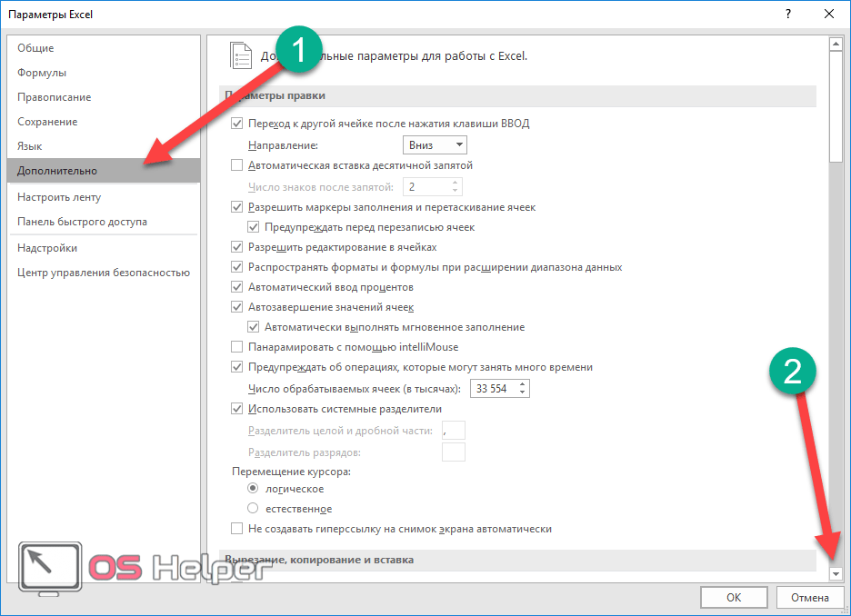Cancel the dialog with Отмена
851x616 pixels.
point(810,598)
